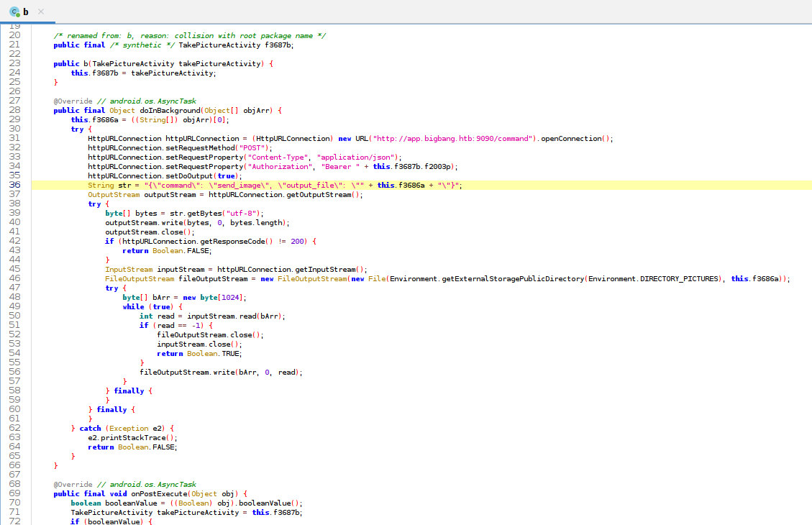Click "return Boolean.FALSE" on line 43
Screen dimensions: 812x525
coord(167,251)
